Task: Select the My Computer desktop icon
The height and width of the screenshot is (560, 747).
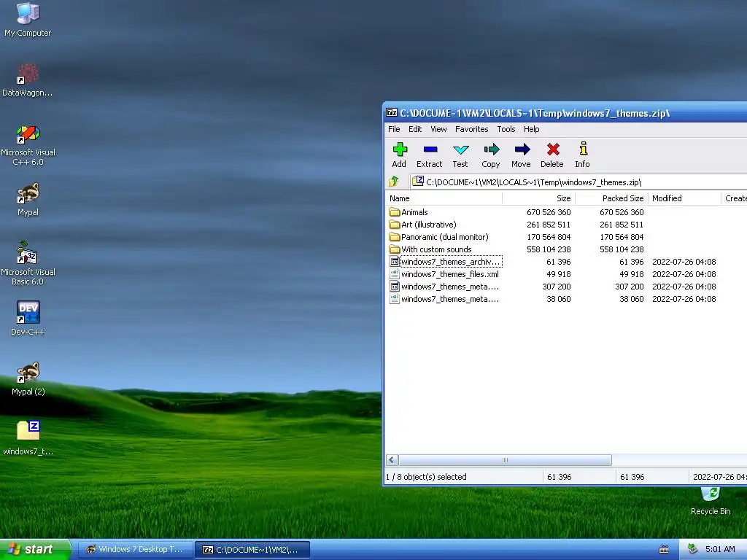Action: coord(28,19)
